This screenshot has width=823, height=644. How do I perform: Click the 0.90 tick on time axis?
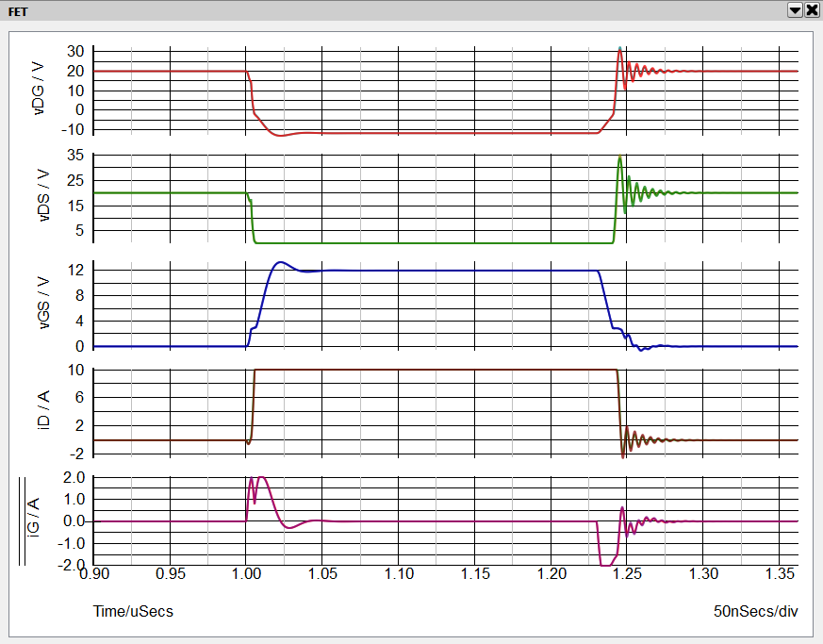click(x=94, y=572)
